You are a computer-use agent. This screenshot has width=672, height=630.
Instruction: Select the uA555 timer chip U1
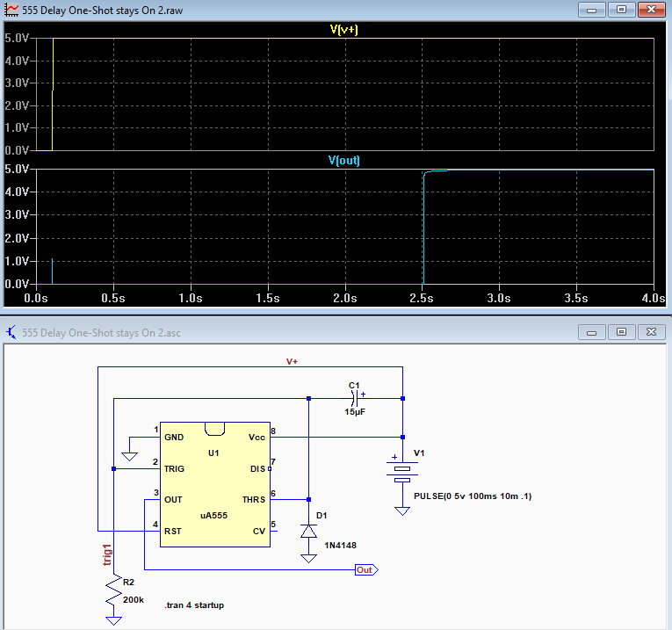[x=215, y=484]
